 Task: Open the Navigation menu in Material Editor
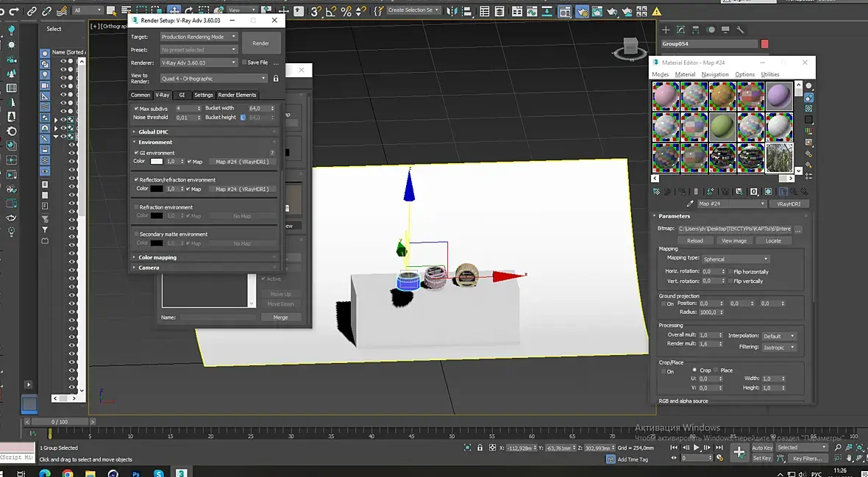[x=714, y=74]
